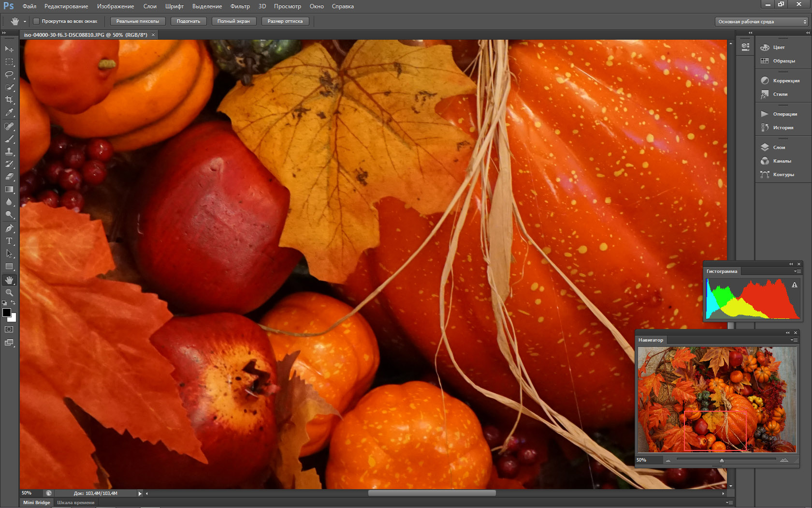Viewport: 812px width, 508px height.
Task: Open the Фильтр menu
Action: tap(240, 6)
